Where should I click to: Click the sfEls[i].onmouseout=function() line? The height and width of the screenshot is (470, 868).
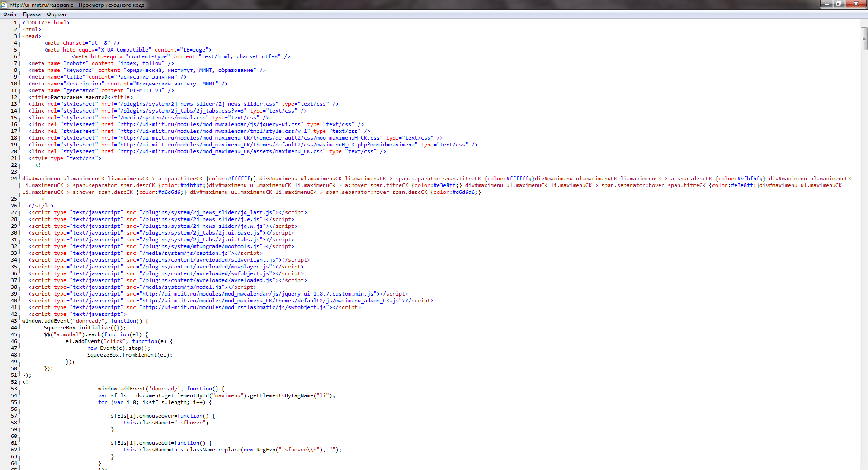(x=161, y=443)
